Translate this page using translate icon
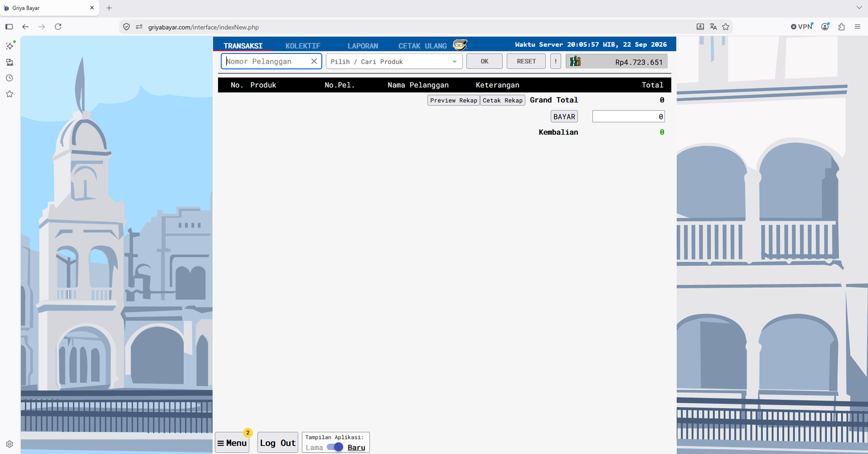 coord(713,27)
